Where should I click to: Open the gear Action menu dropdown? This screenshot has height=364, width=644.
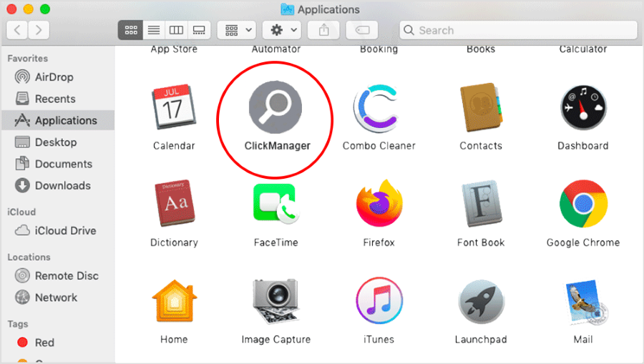280,30
